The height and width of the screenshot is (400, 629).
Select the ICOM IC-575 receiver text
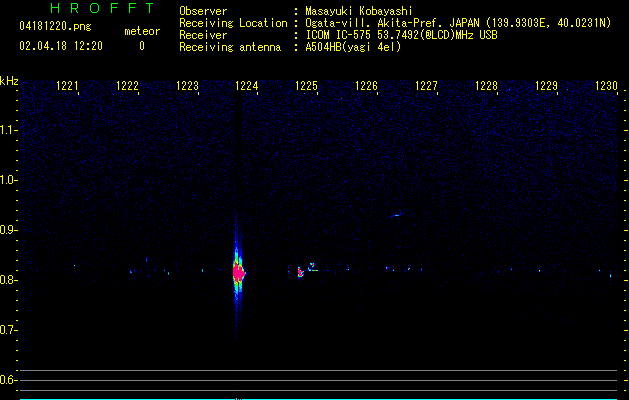(401, 35)
